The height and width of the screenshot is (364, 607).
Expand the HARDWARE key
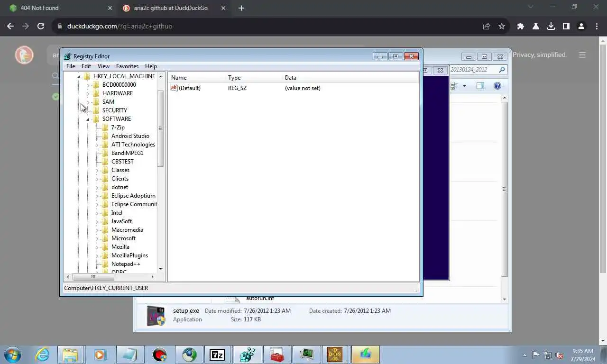88,94
